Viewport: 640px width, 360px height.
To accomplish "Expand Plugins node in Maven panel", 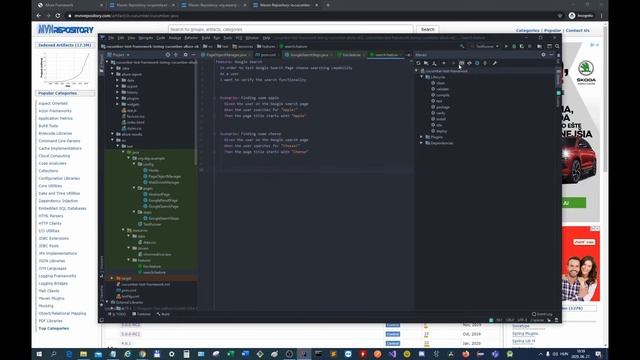I will (422, 137).
